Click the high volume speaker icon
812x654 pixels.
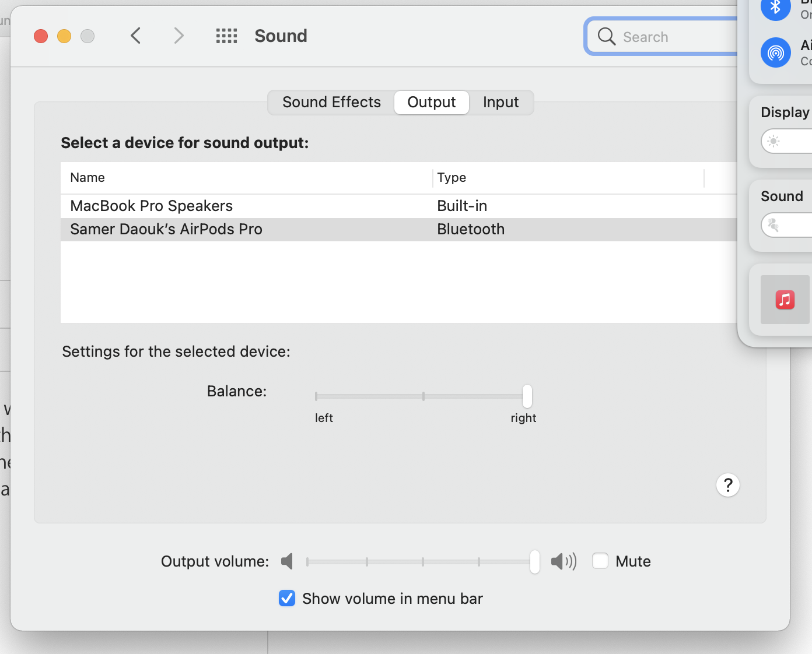(x=563, y=561)
